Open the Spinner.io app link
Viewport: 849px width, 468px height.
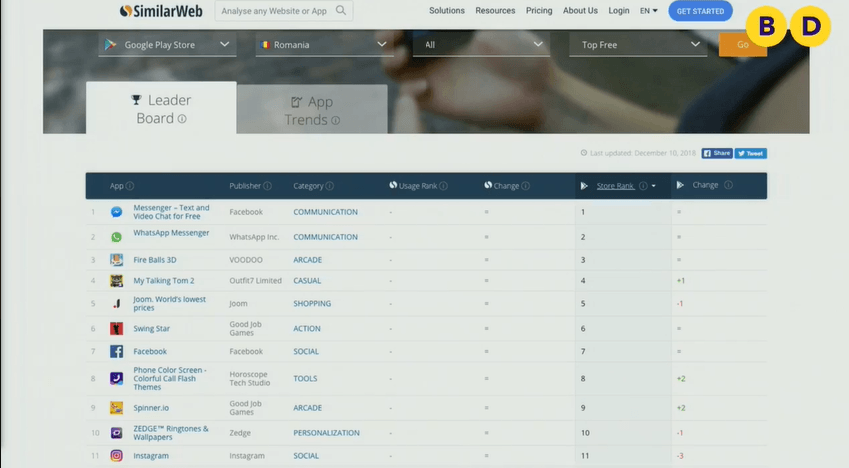[x=151, y=408]
